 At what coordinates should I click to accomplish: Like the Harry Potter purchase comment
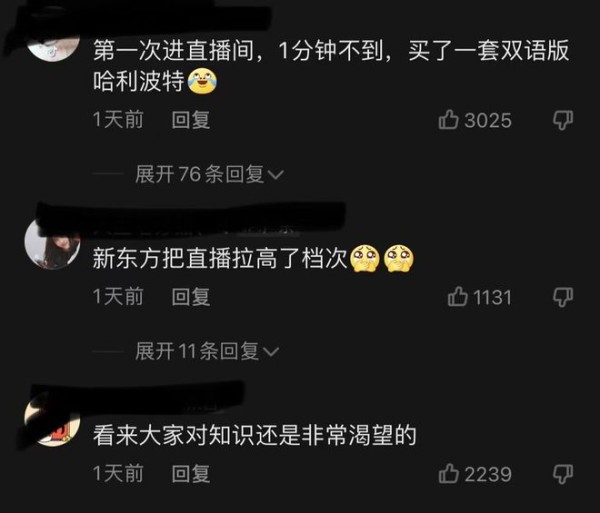tap(448, 119)
